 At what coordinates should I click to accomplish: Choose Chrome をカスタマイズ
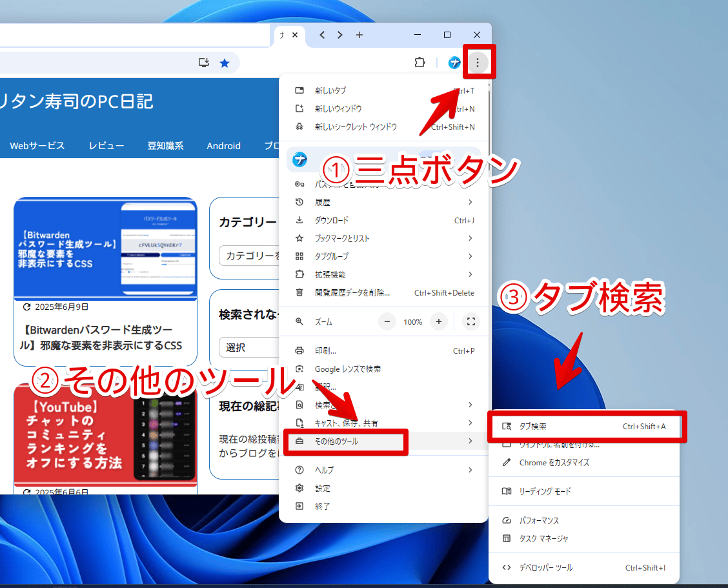point(584,463)
